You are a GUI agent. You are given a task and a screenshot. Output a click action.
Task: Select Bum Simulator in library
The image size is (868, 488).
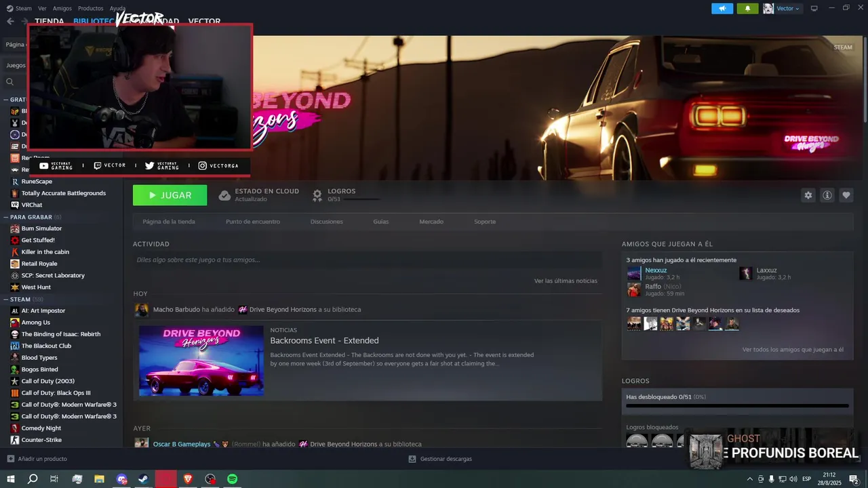click(x=41, y=228)
